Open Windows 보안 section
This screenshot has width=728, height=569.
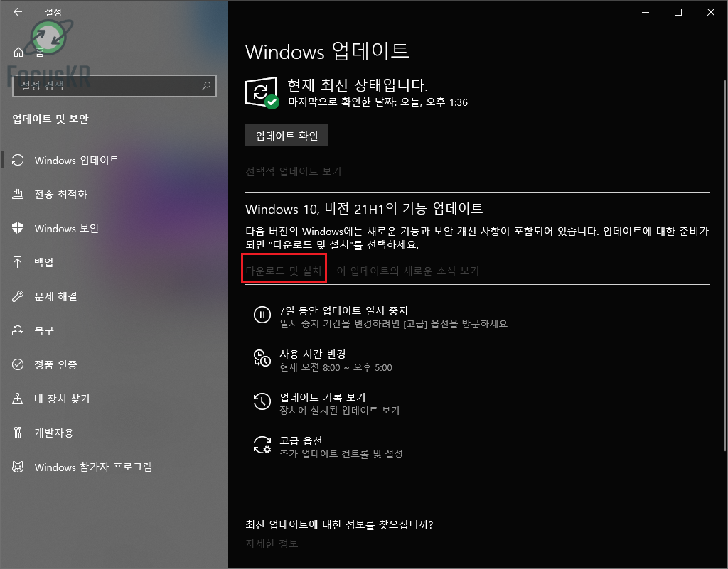coord(66,228)
